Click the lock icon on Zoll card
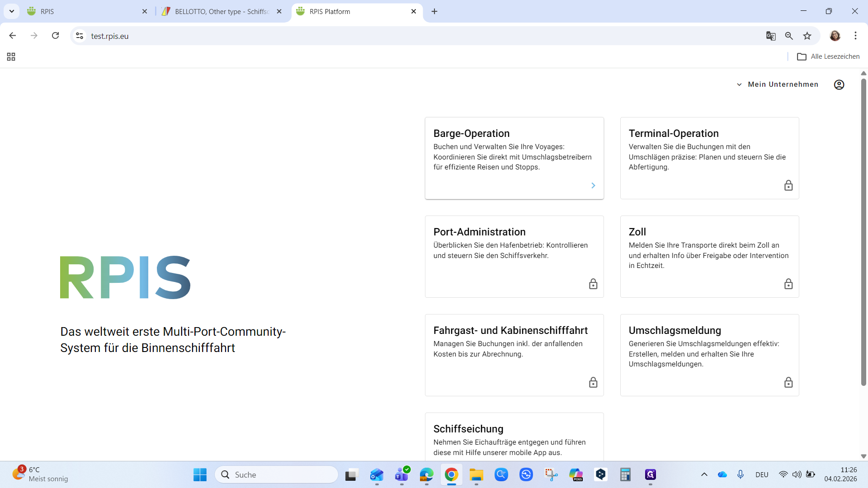The height and width of the screenshot is (488, 868). coord(788,284)
